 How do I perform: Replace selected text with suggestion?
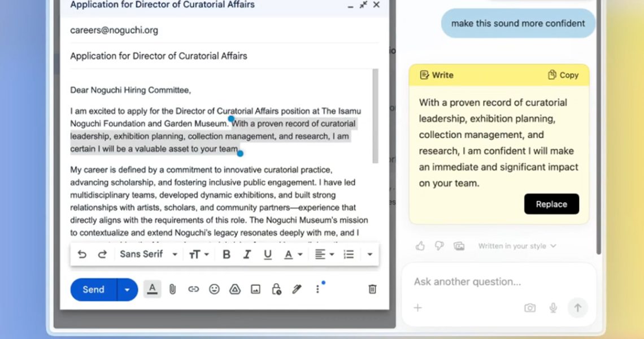(x=551, y=204)
